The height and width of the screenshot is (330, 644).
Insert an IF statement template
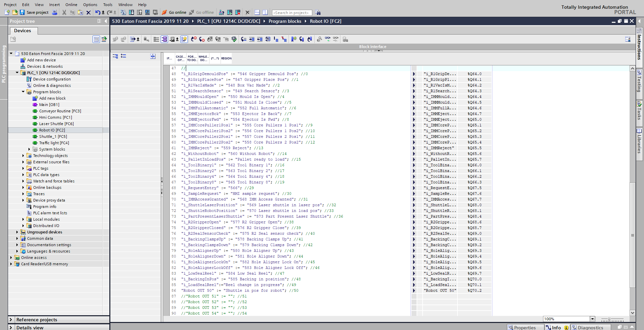point(169,58)
